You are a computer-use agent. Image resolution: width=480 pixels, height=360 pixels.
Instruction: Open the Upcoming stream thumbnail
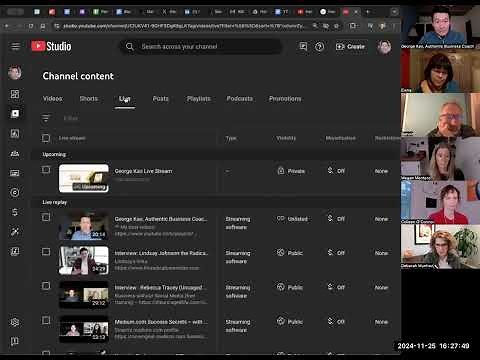(84, 178)
